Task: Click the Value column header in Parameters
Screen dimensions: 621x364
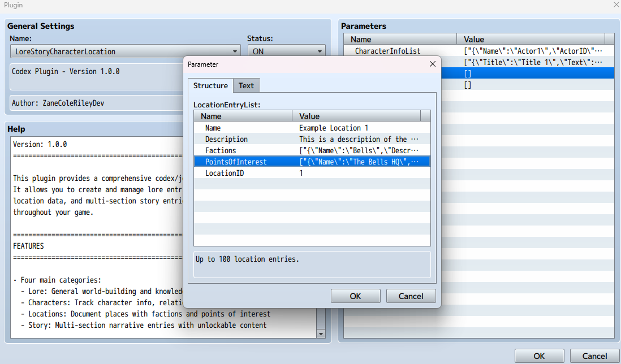Action: click(x=531, y=39)
